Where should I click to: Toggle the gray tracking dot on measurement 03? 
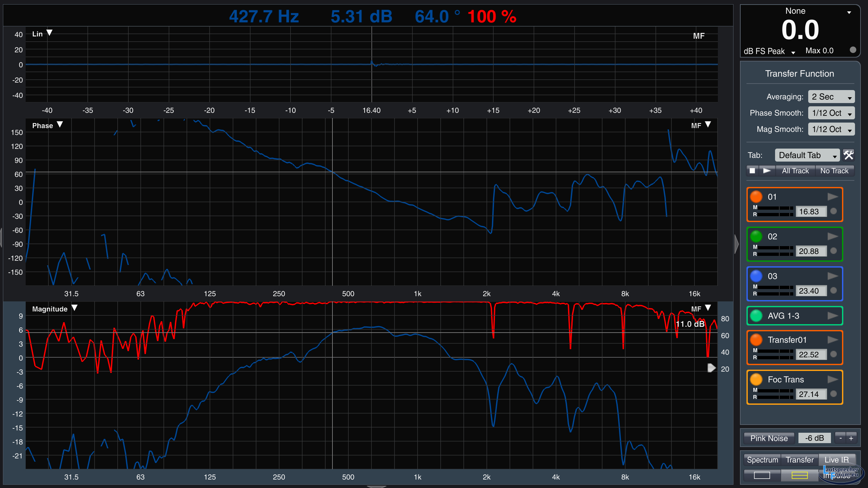(x=834, y=290)
